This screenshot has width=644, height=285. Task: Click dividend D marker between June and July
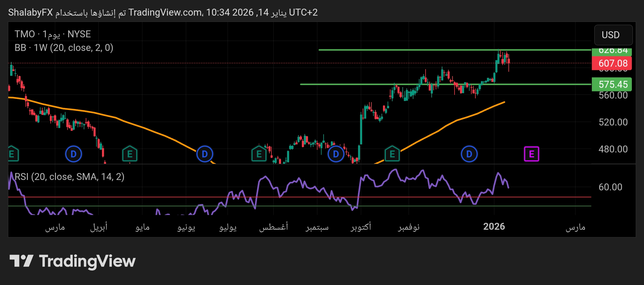(x=205, y=154)
